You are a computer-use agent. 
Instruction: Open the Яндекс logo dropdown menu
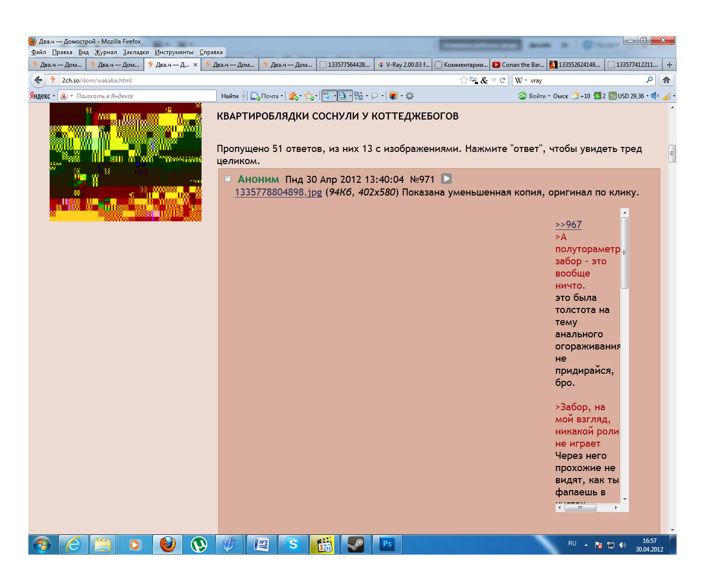coord(42,96)
